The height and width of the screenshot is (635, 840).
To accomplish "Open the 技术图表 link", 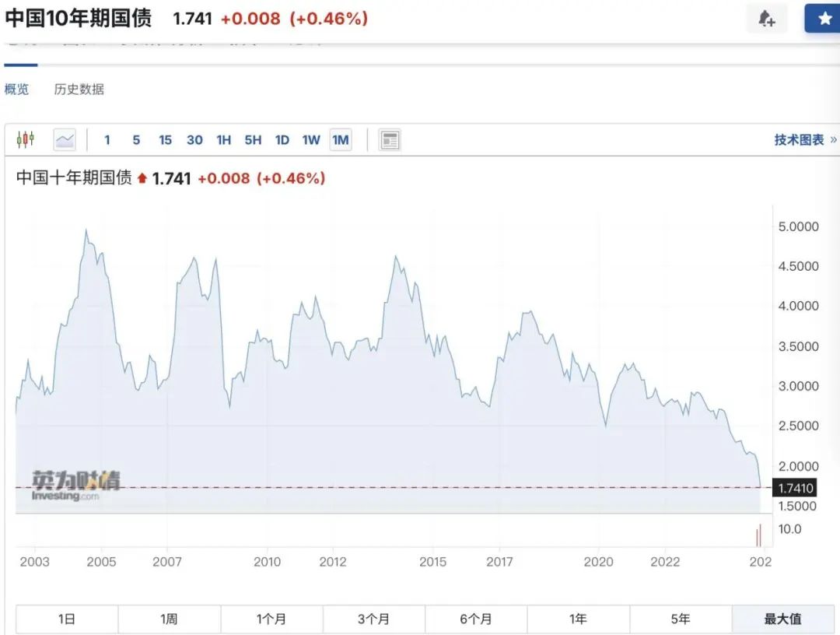I will click(805, 140).
